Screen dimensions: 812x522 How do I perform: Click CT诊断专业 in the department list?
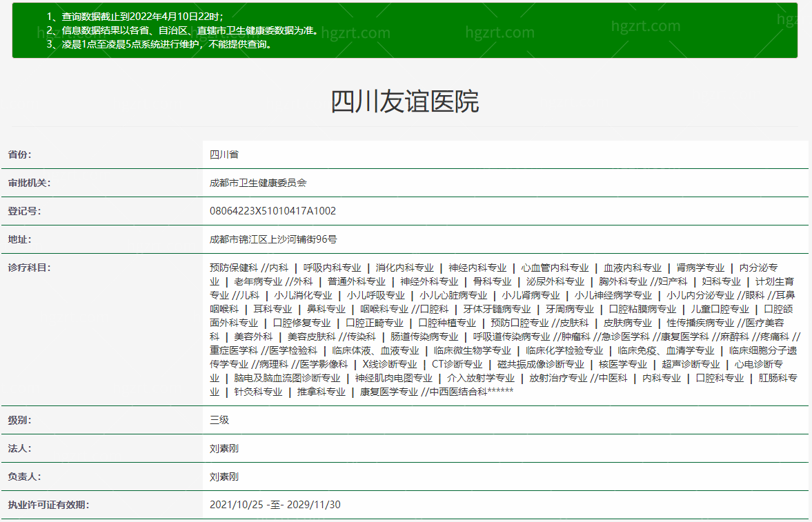pyautogui.click(x=457, y=365)
